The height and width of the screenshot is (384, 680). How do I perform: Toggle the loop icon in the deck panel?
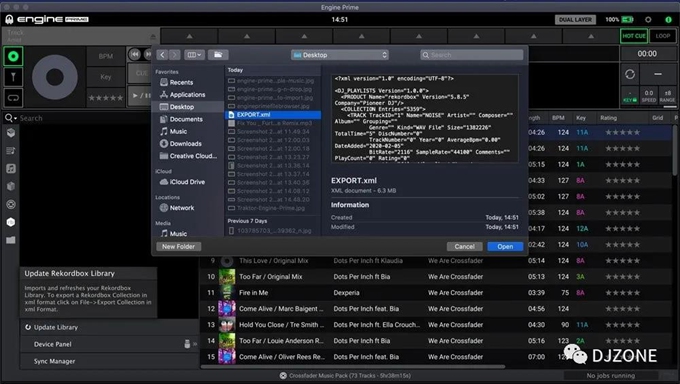click(x=13, y=98)
